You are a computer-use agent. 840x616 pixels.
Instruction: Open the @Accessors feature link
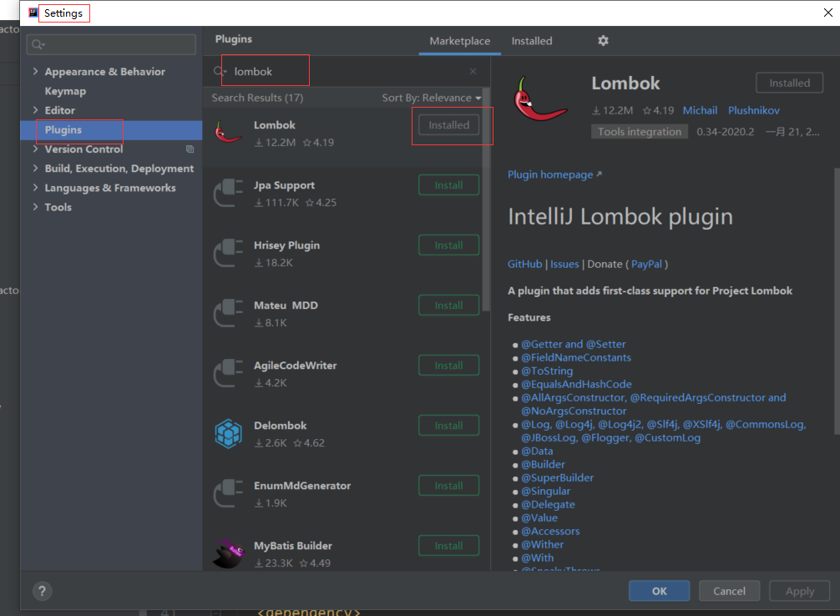[x=550, y=532]
